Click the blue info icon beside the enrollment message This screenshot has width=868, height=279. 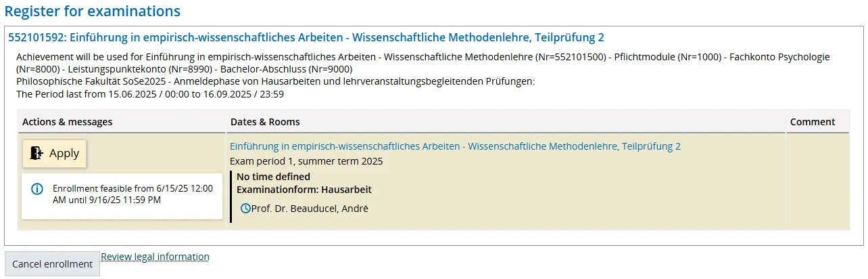[x=38, y=189]
